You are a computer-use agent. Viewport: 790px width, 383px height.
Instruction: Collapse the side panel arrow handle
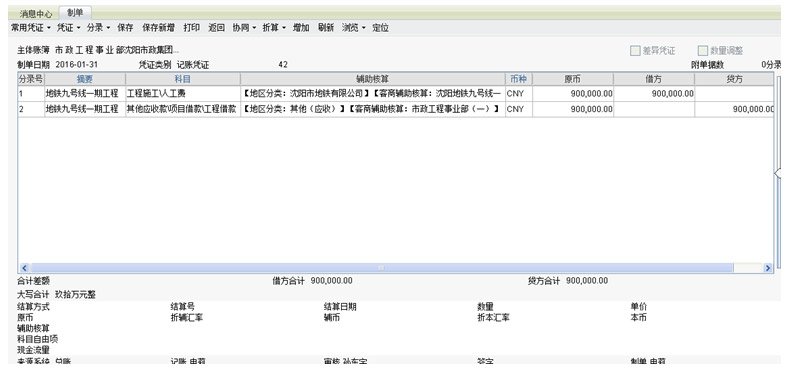[777, 173]
